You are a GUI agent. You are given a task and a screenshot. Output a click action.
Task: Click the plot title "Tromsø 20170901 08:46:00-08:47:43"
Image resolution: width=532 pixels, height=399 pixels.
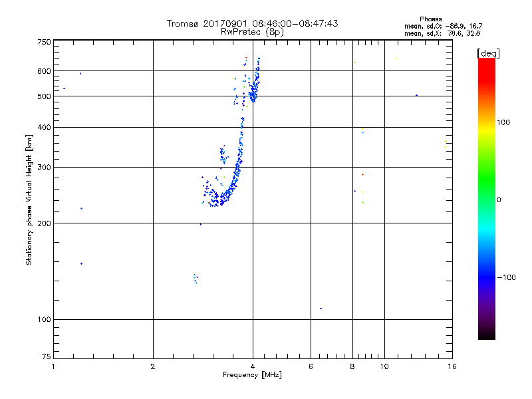[252, 23]
